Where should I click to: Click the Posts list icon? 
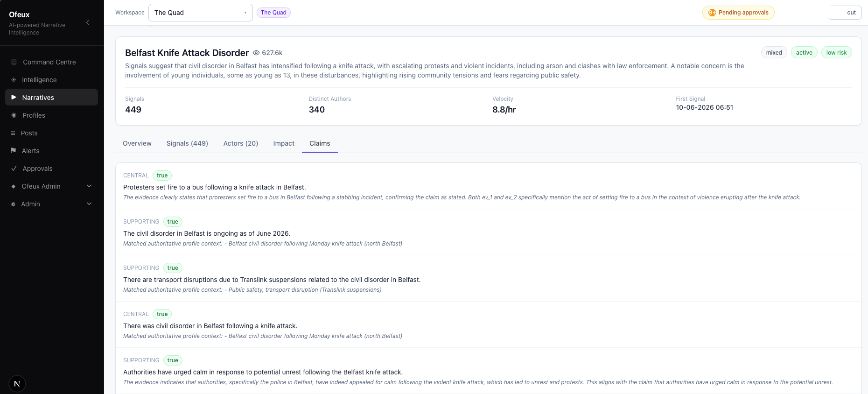pyautogui.click(x=13, y=133)
